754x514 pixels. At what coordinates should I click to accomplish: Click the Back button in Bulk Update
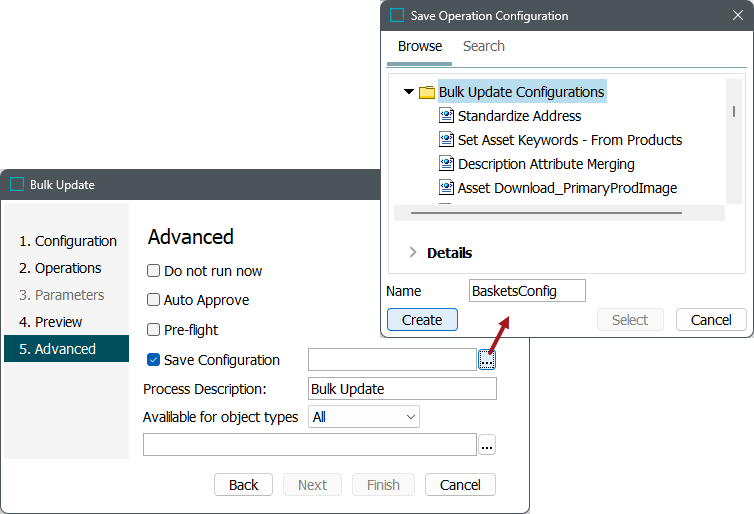coord(243,485)
